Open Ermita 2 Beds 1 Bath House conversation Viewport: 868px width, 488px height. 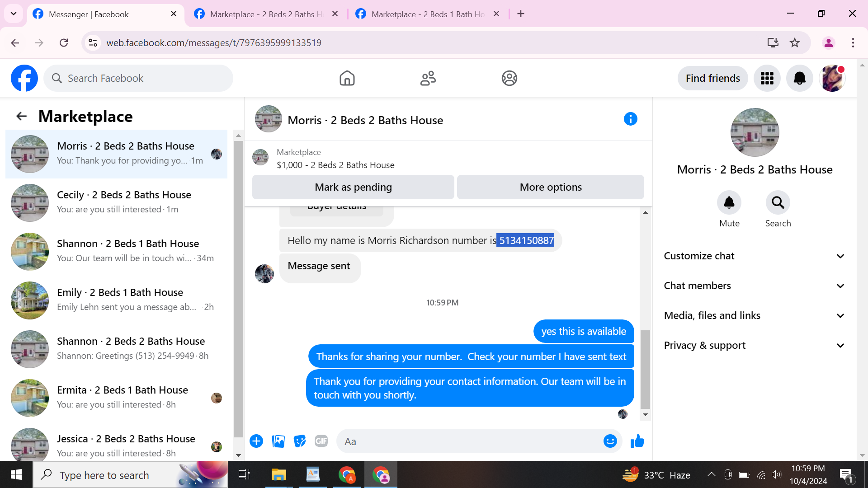(117, 398)
